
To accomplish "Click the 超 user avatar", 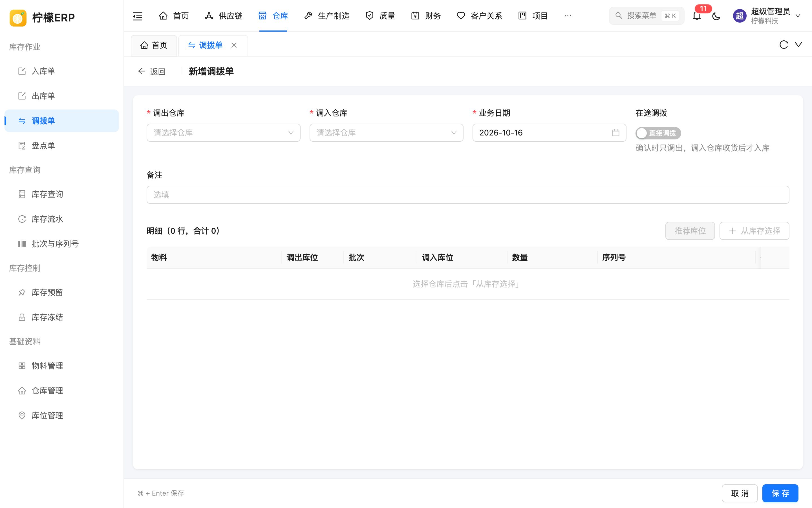I will pyautogui.click(x=740, y=16).
